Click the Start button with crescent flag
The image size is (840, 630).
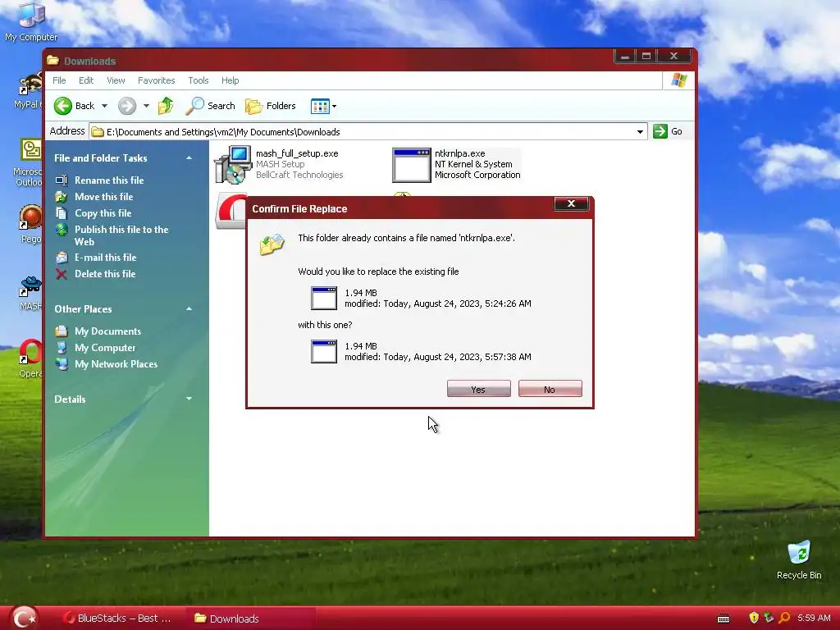point(24,619)
